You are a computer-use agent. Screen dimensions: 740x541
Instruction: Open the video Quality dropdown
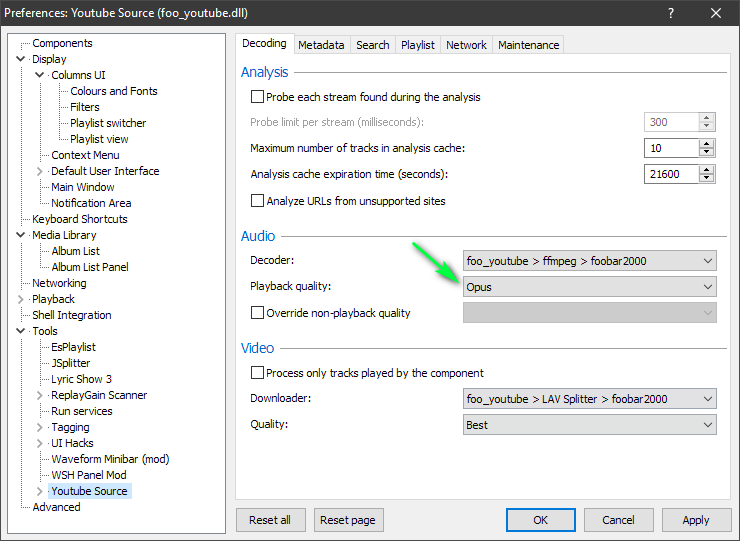pos(590,425)
